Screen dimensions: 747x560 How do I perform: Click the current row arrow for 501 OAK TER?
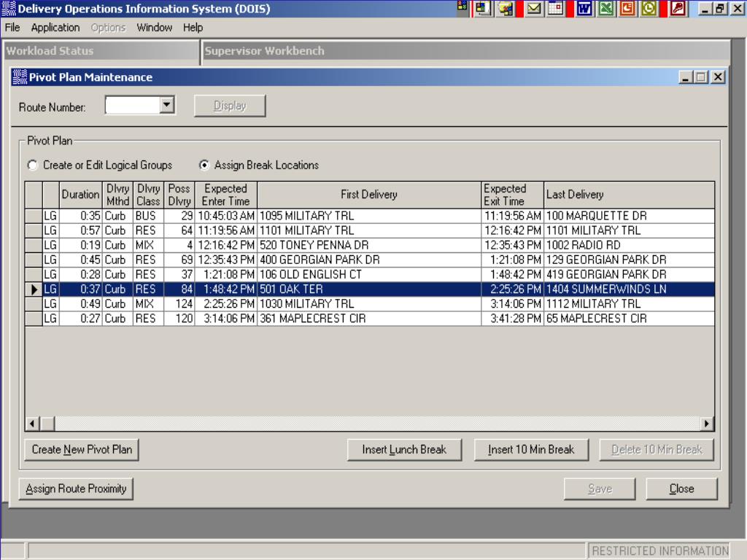coord(34,289)
